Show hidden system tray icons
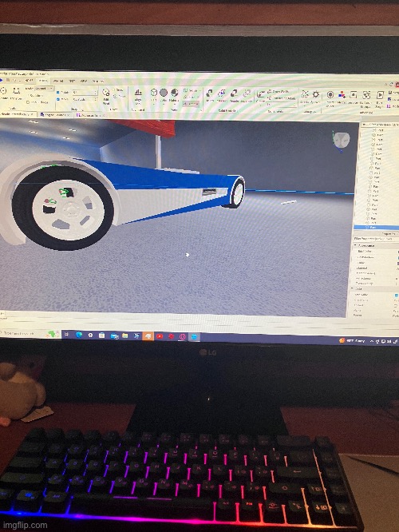Image resolution: width=399 pixels, height=532 pixels. coord(372,341)
